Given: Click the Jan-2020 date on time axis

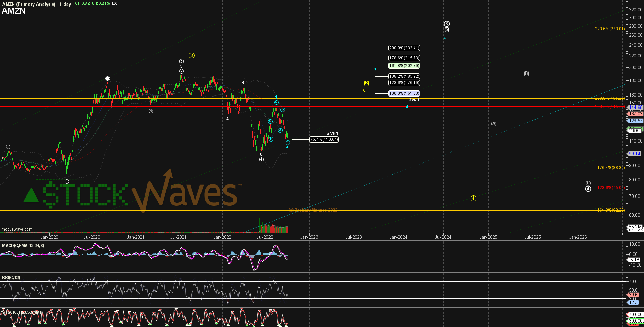Looking at the screenshot, I should click(x=49, y=237).
